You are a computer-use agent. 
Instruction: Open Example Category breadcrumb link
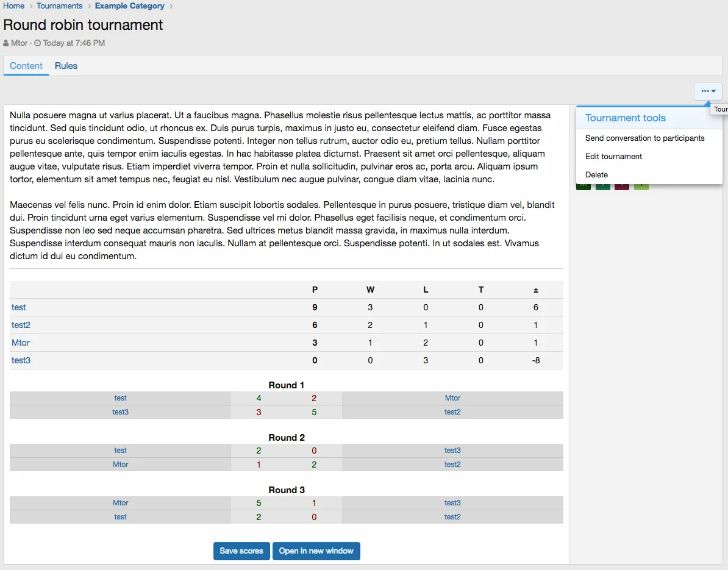[x=129, y=6]
